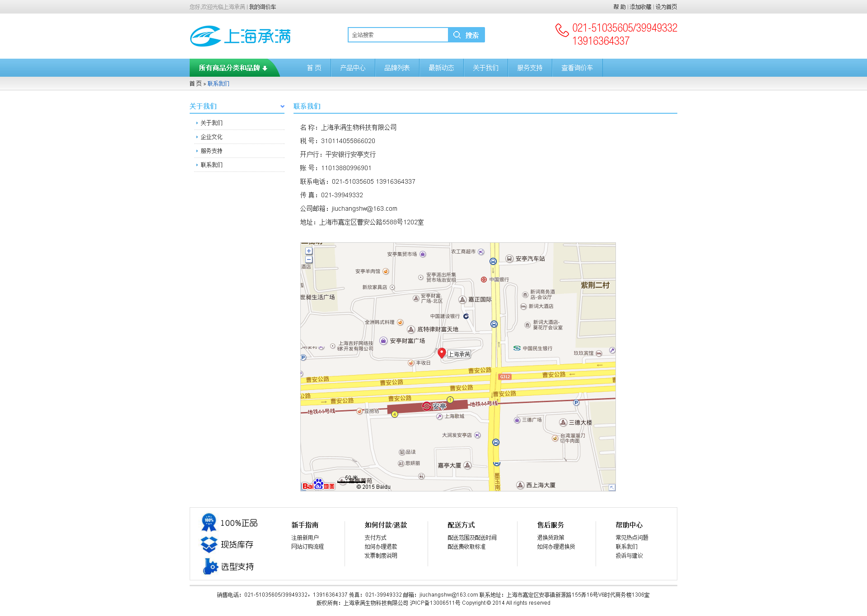Click the Baidu map logo
Screen dimensions: 867x616
coord(318,485)
